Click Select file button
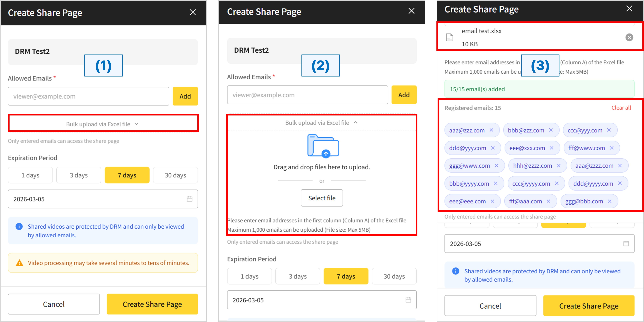The height and width of the screenshot is (322, 644). pos(322,198)
